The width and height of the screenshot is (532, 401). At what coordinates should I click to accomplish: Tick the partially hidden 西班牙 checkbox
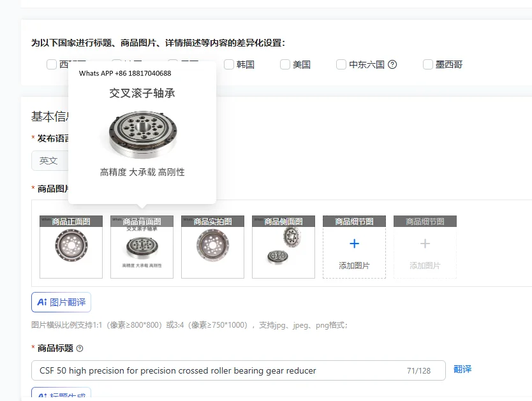click(52, 64)
